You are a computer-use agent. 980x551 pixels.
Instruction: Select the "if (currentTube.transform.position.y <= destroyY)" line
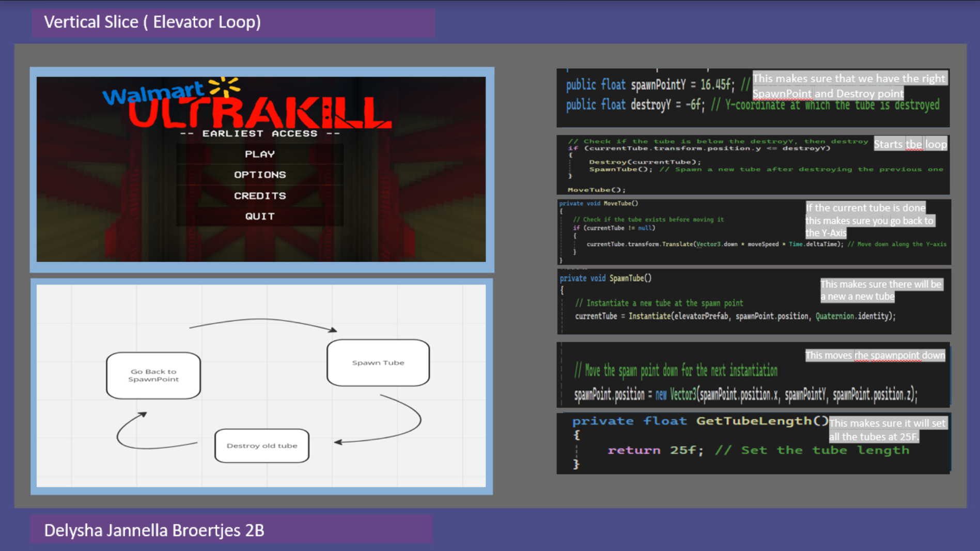click(699, 148)
